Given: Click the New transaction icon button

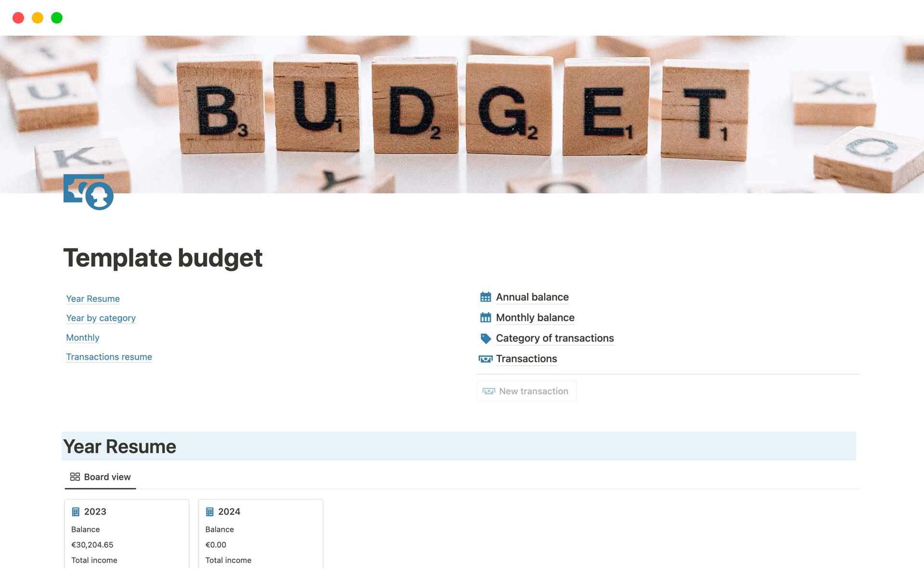Looking at the screenshot, I should (x=489, y=391).
